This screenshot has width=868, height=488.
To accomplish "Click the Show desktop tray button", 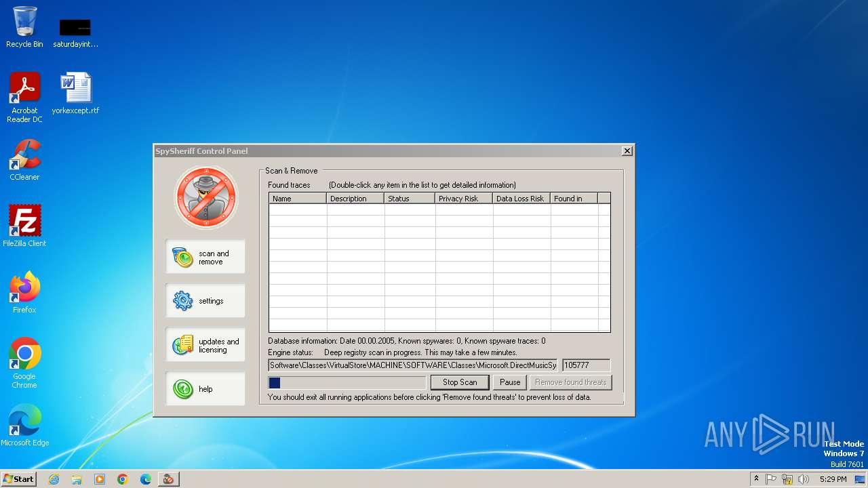I will [861, 479].
